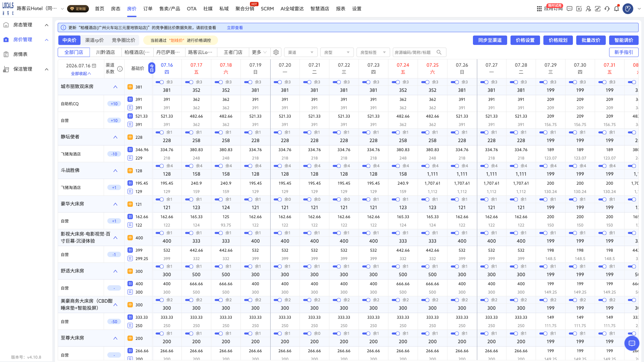Open the key scan icon
Image resolution: width=644 pixels, height=362 pixels.
[x=598, y=9]
